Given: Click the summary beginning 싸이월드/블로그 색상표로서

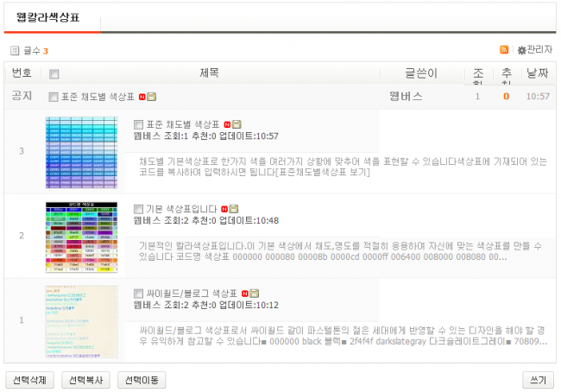Looking at the screenshot, I should [343, 335].
